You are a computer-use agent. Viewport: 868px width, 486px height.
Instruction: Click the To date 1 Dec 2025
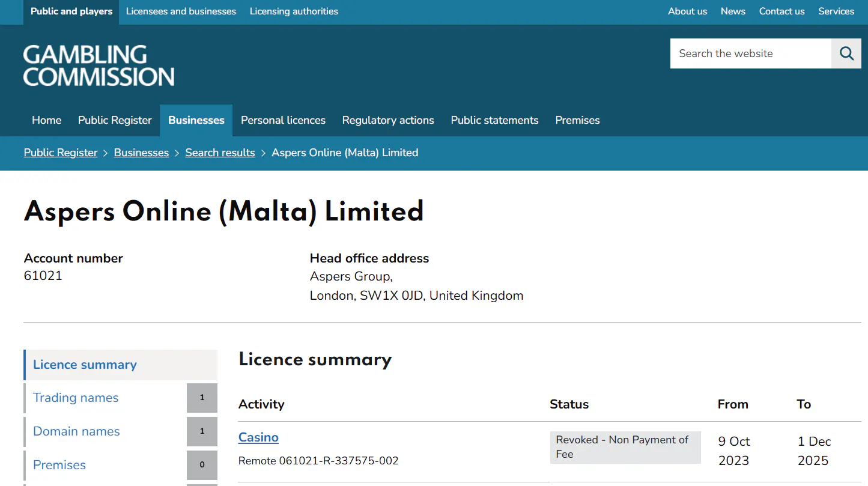point(814,451)
